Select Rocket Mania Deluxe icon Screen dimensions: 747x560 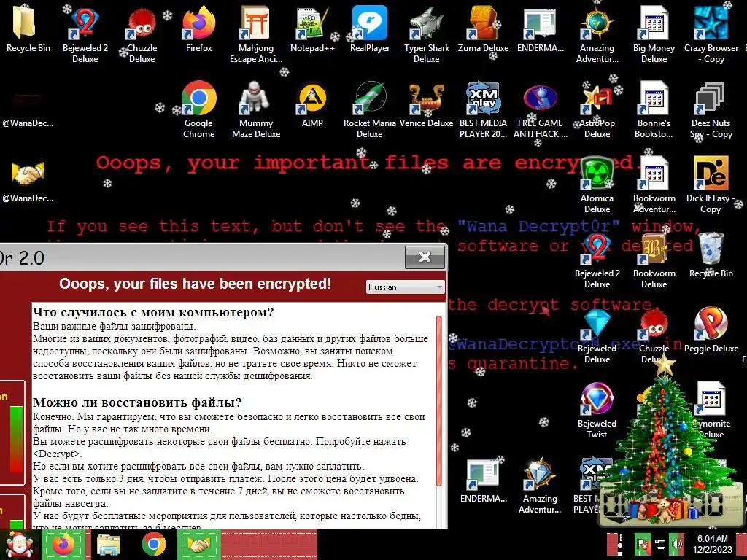click(370, 109)
